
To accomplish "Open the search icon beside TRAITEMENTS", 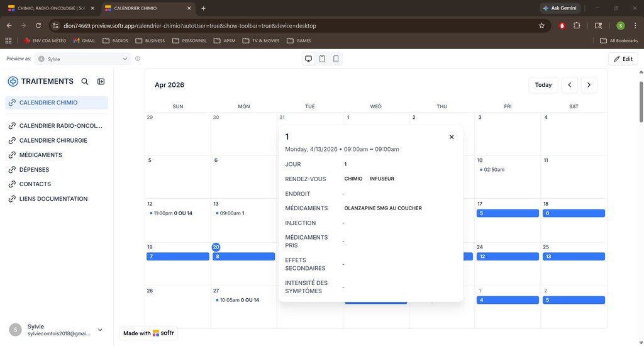I will [x=85, y=81].
